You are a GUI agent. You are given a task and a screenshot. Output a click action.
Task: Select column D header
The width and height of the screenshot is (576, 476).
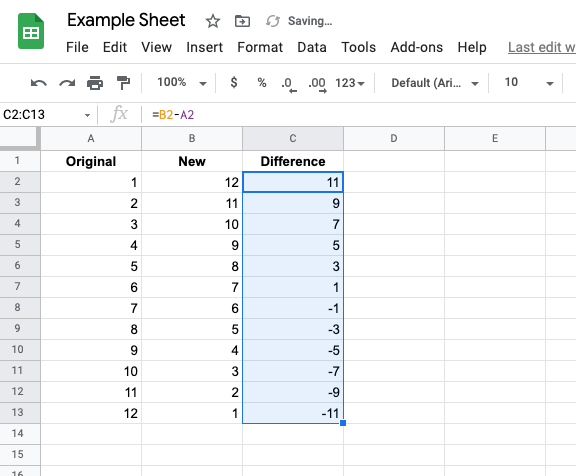pos(394,138)
